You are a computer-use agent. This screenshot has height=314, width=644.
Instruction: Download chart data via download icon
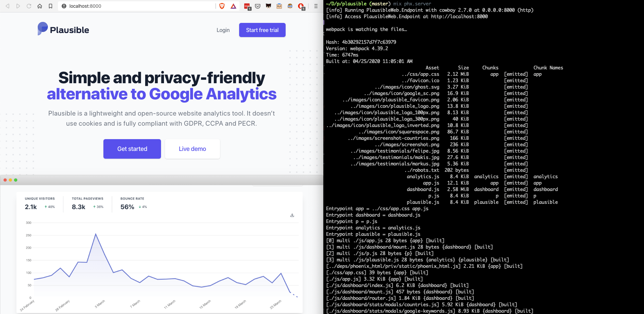[x=292, y=215]
